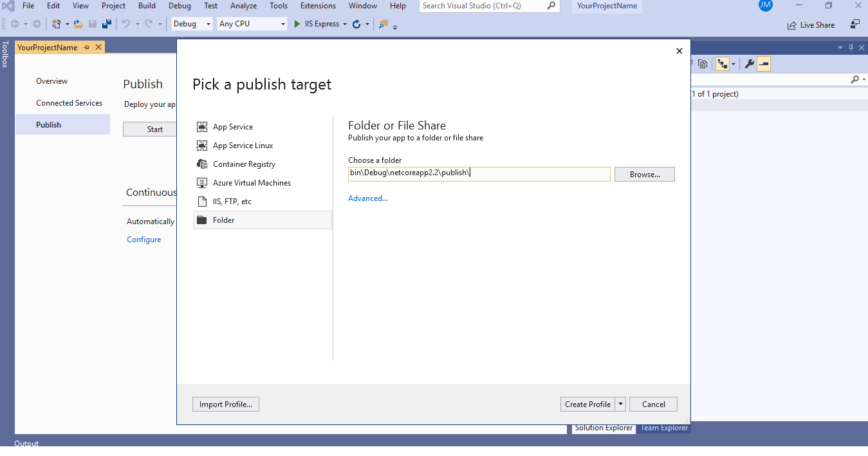
Task: Click the Import Profile button
Action: tap(225, 404)
